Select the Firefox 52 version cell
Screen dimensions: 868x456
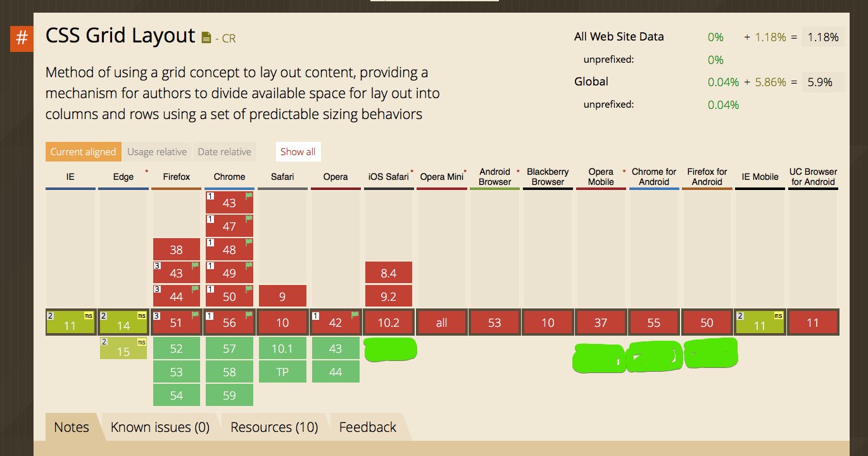(x=176, y=348)
